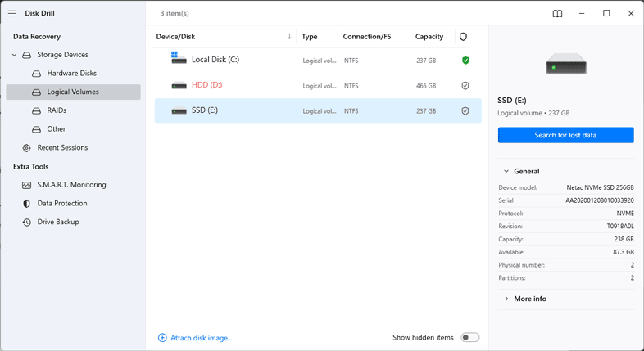Click the serial number AA202001208010033920
Viewport: 644px width, 351px height.
[600, 201]
